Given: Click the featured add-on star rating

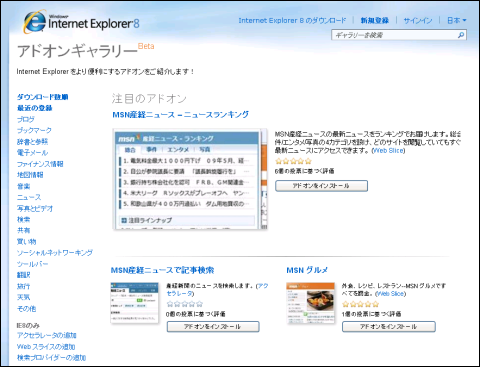Looking at the screenshot, I should [294, 161].
